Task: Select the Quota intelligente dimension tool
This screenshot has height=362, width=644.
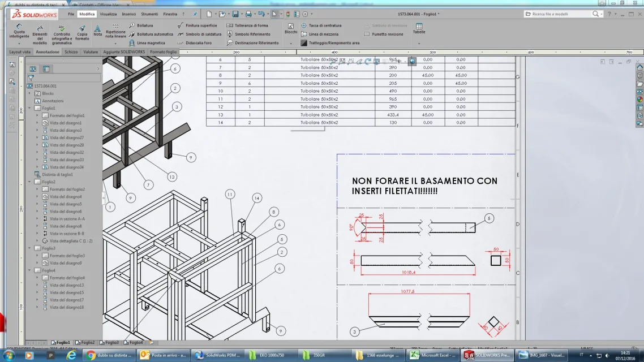Action: click(x=19, y=31)
